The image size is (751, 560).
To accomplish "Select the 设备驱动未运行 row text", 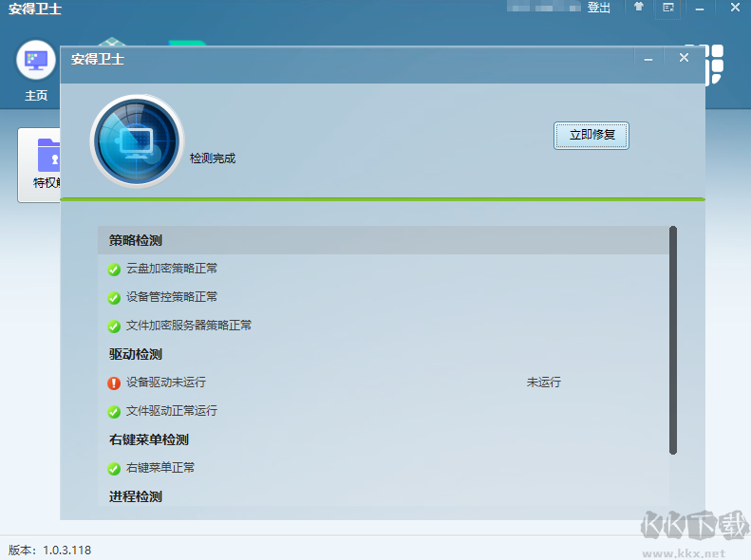I will pyautogui.click(x=166, y=383).
